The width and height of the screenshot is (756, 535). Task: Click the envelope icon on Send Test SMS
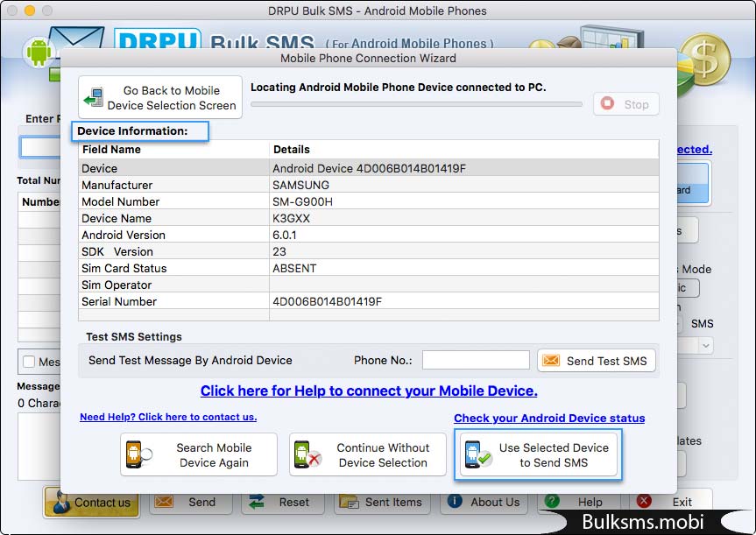(551, 361)
